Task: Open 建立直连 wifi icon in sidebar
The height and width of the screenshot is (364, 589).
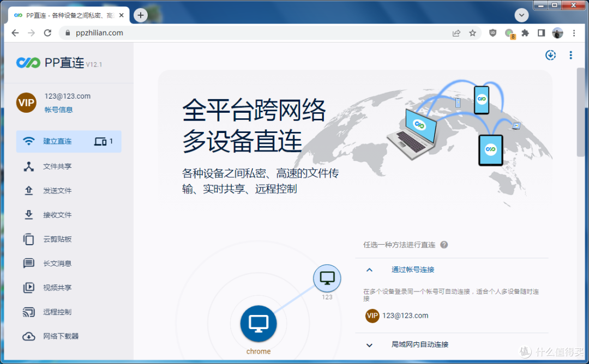Action: [x=28, y=141]
